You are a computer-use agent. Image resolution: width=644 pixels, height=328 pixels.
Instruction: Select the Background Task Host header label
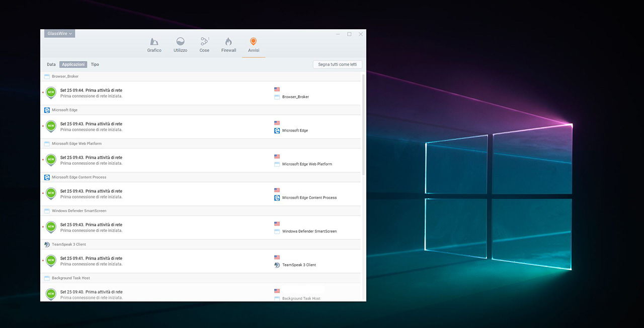(71, 278)
